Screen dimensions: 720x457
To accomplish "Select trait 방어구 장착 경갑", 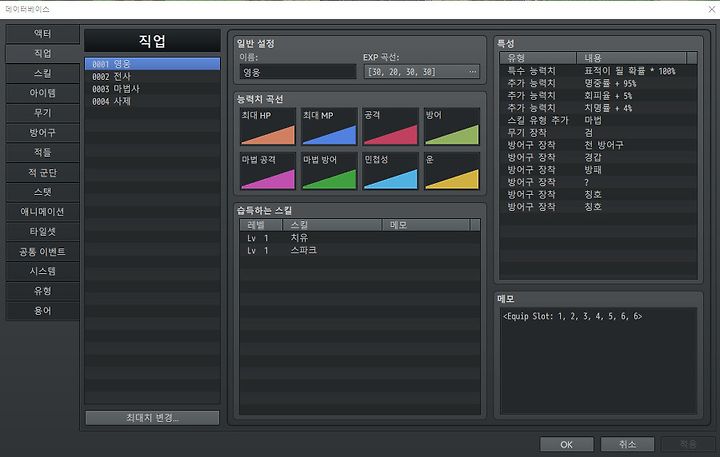I will 598,157.
